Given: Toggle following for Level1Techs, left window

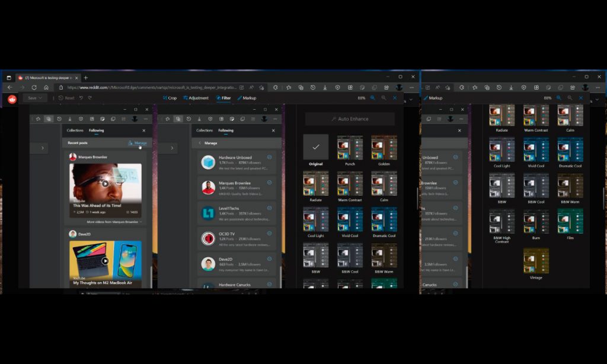Looking at the screenshot, I should coord(270,208).
